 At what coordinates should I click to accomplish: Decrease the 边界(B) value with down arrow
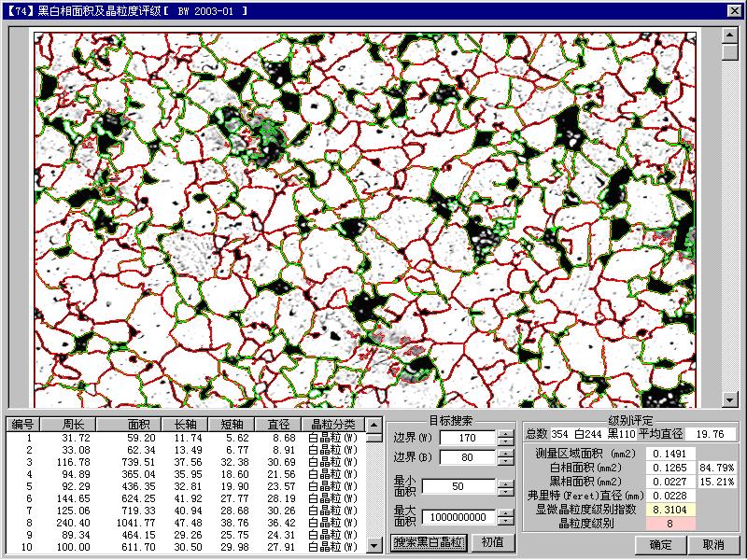point(505,462)
